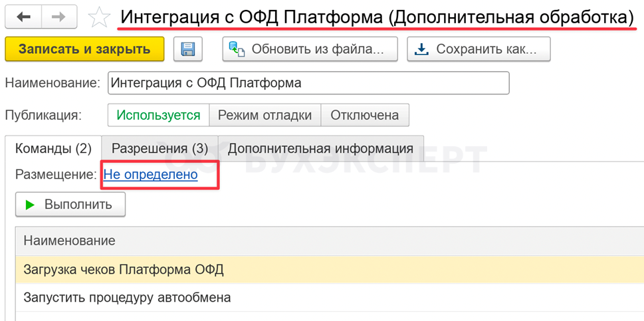
Task: Select row Запустить процедуру автообмена
Action: point(330,297)
